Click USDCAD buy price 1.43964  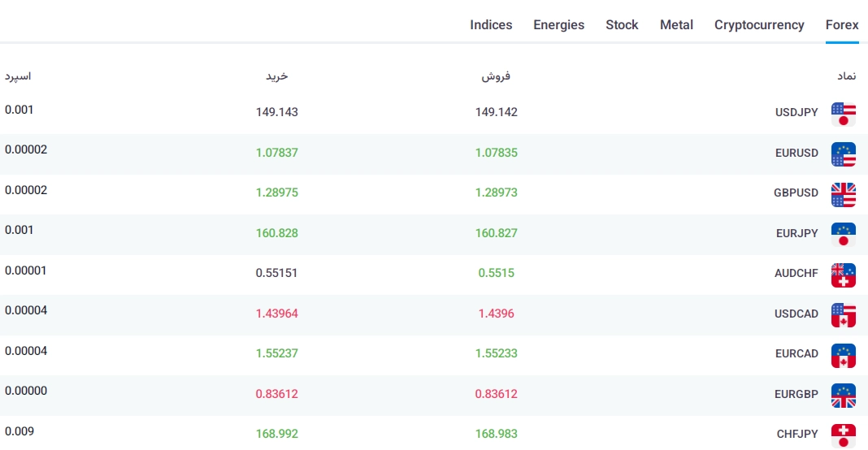277,314
